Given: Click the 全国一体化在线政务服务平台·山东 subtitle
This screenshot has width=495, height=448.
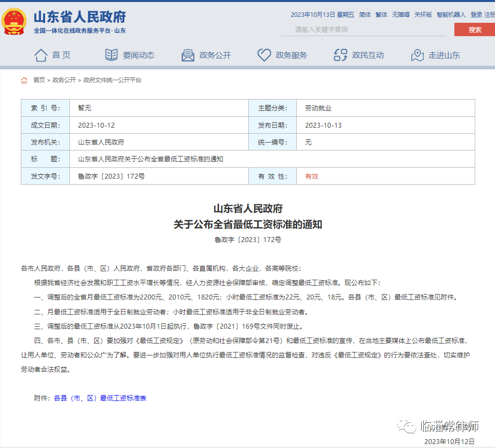Looking at the screenshot, I should (x=80, y=31).
